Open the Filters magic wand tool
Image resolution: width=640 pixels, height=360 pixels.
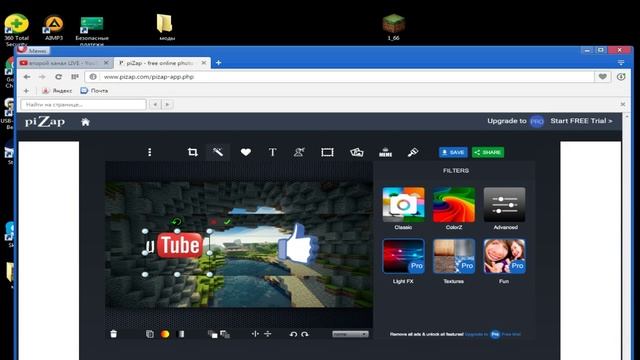[218, 152]
